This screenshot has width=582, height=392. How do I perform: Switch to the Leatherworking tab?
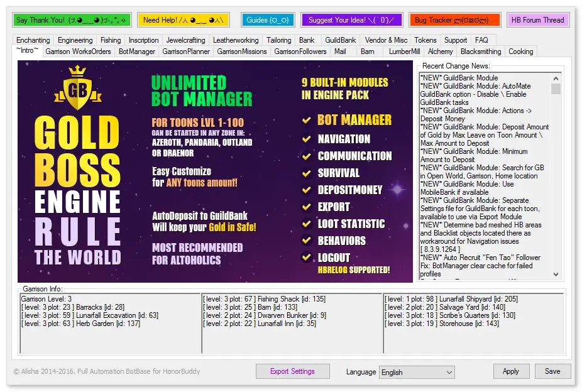tap(236, 40)
